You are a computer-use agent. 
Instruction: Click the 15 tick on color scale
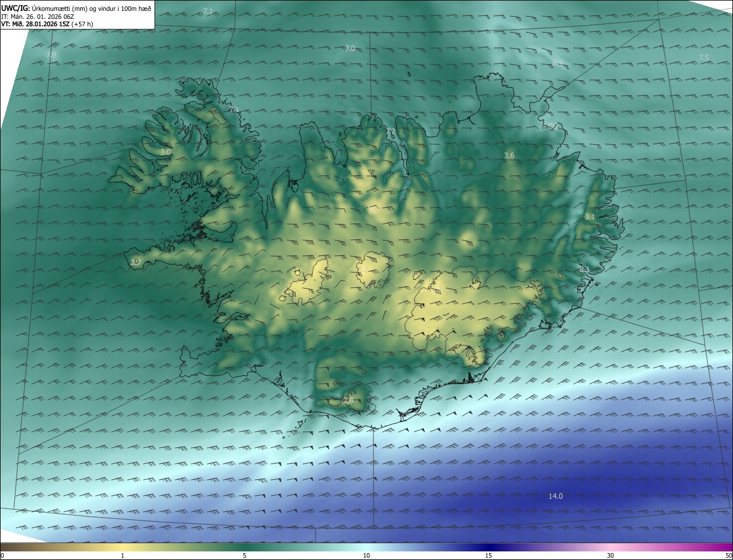point(488,555)
